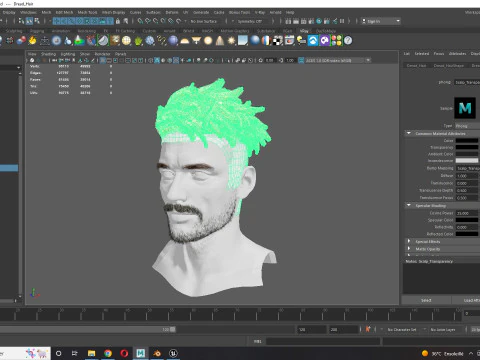Click the cone-shaped light shelf icon
This screenshot has width=480, height=360.
tap(220, 41)
